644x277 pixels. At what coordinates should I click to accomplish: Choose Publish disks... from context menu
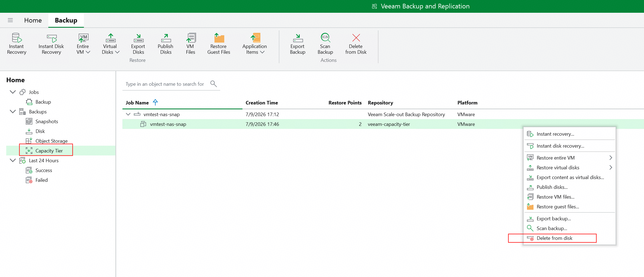tap(569, 187)
